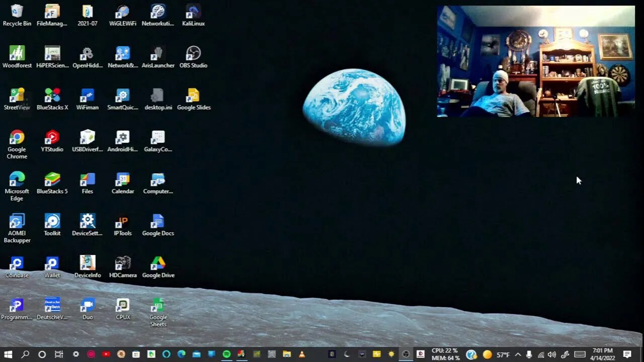
Task: Open File Explorer from the taskbar
Action: coord(287,354)
